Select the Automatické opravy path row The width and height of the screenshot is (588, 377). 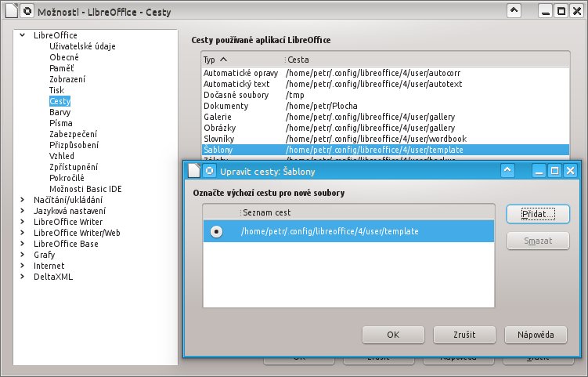click(385, 73)
